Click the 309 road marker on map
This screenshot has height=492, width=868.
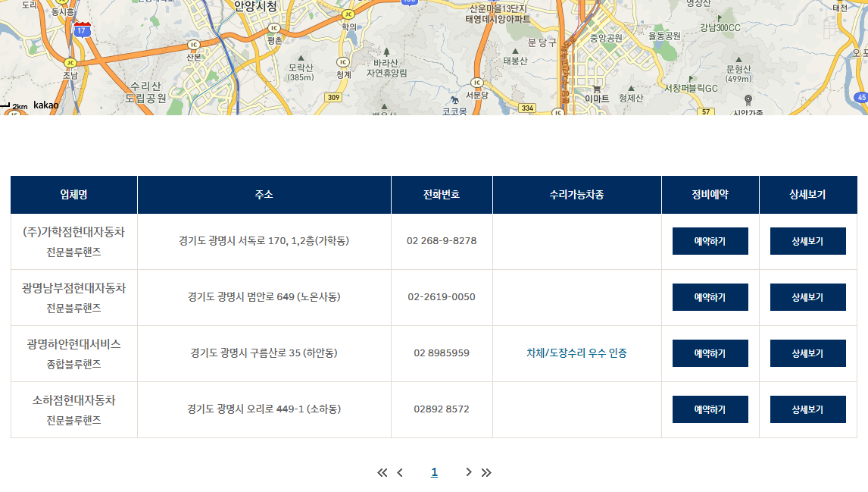click(333, 98)
